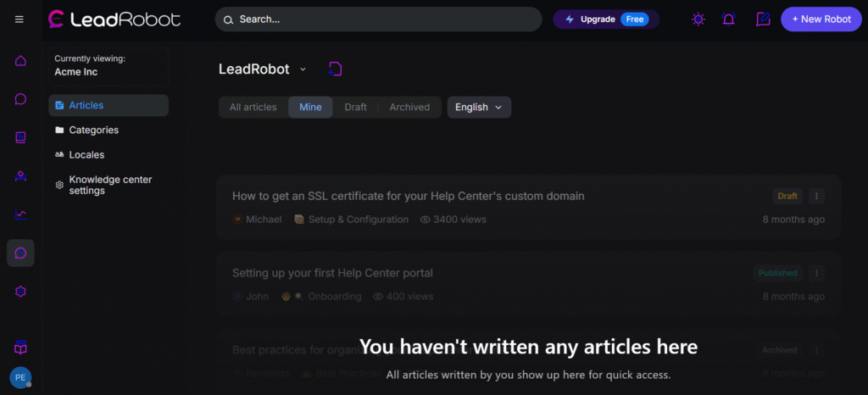The width and height of the screenshot is (868, 395).
Task: Click the + New Robot button
Action: (821, 19)
